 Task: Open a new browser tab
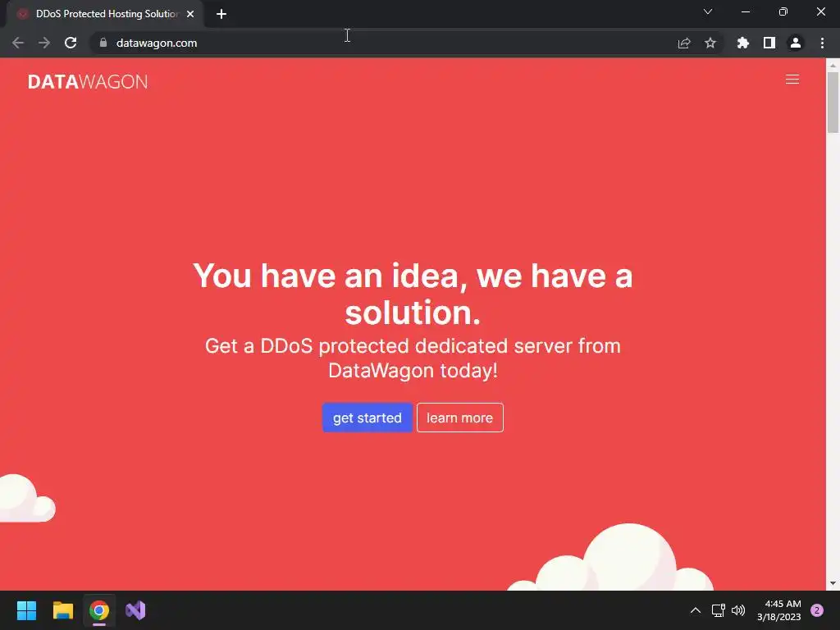pos(221,14)
